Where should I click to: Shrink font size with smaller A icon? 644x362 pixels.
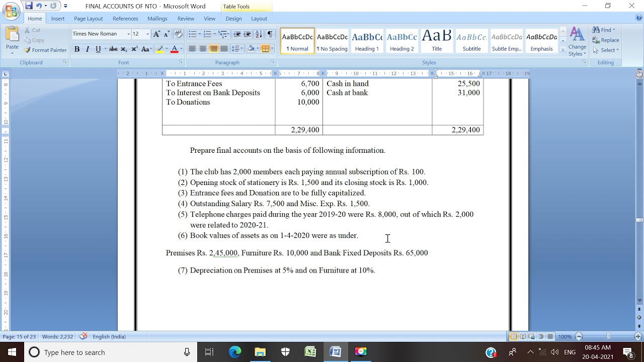point(166,34)
